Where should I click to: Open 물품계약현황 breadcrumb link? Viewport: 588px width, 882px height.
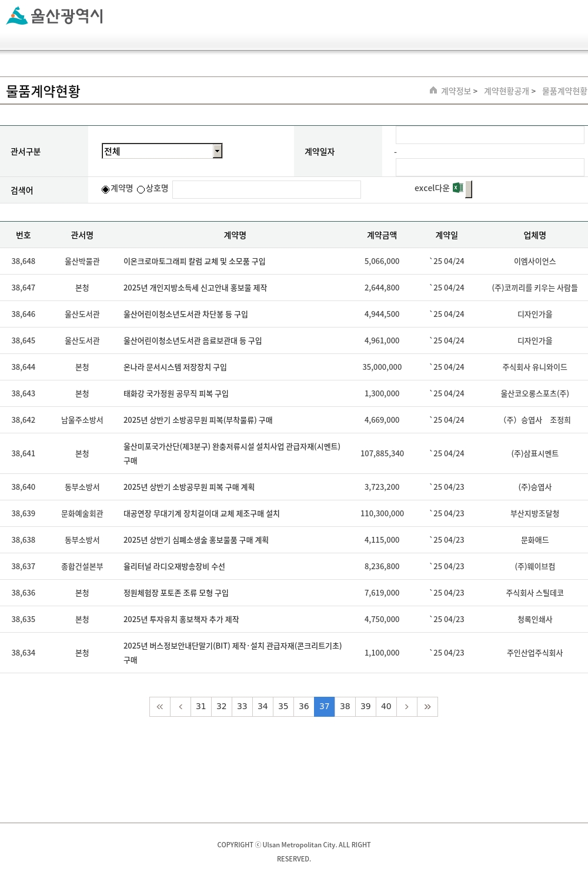click(x=564, y=91)
